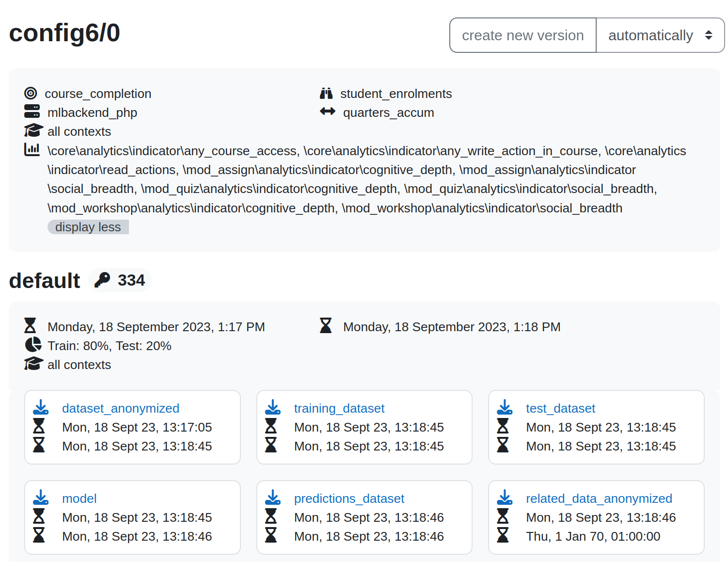Click the download icon of training_dataset
Screen dimensions: 728x562
point(273,407)
